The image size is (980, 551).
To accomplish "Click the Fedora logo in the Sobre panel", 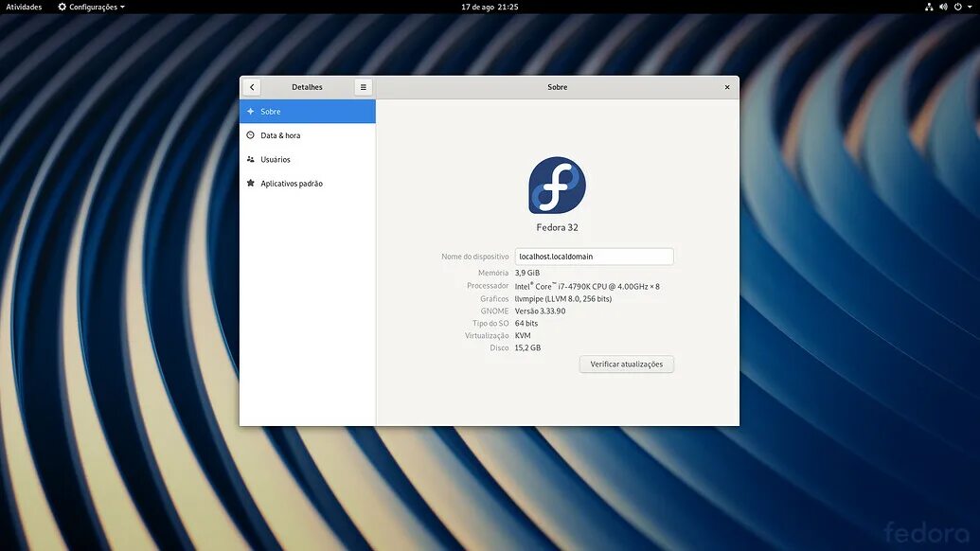I will point(557,186).
